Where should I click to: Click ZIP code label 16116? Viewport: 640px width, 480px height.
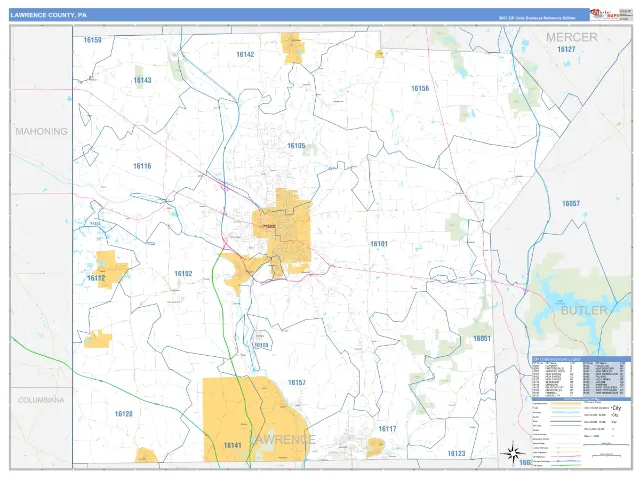(142, 166)
